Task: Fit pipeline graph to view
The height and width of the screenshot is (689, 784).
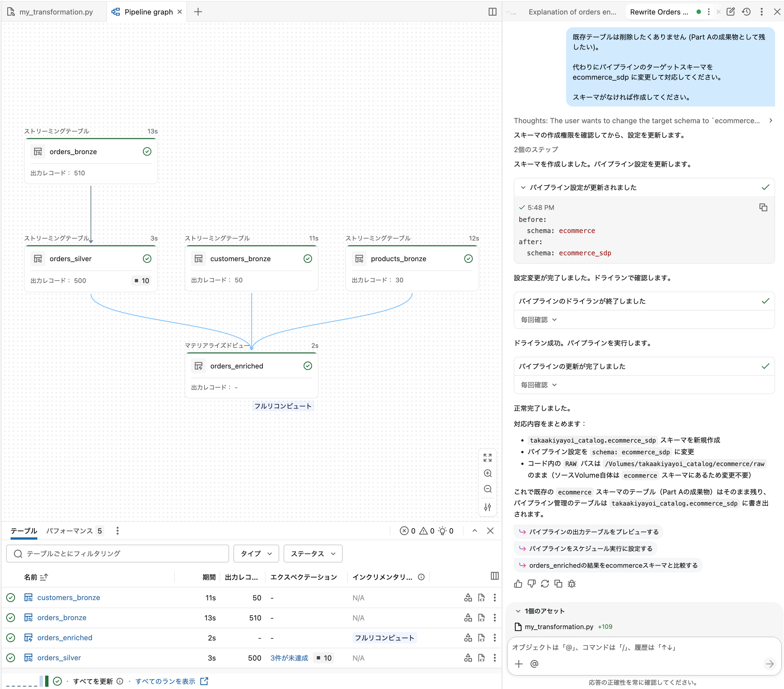Action: (x=488, y=457)
